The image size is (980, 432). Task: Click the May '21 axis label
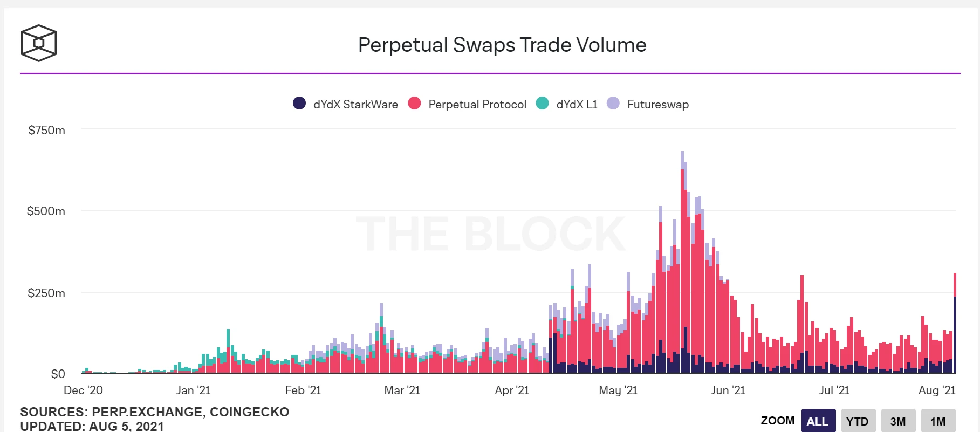(x=618, y=390)
